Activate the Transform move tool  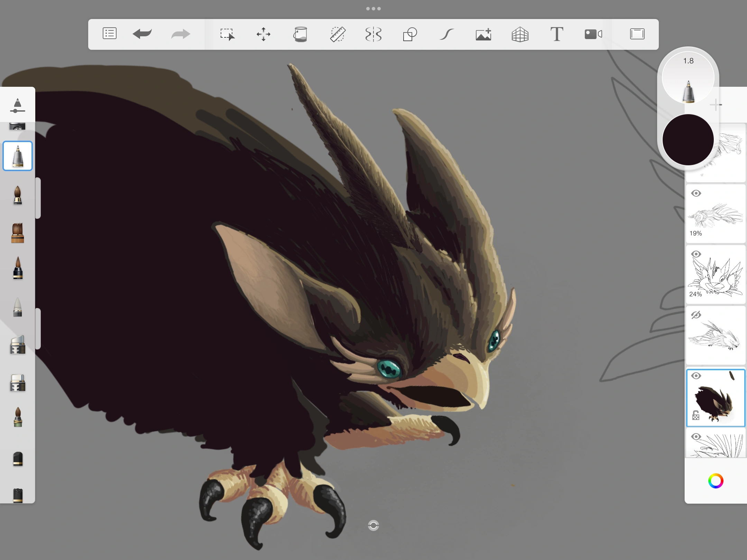click(264, 34)
